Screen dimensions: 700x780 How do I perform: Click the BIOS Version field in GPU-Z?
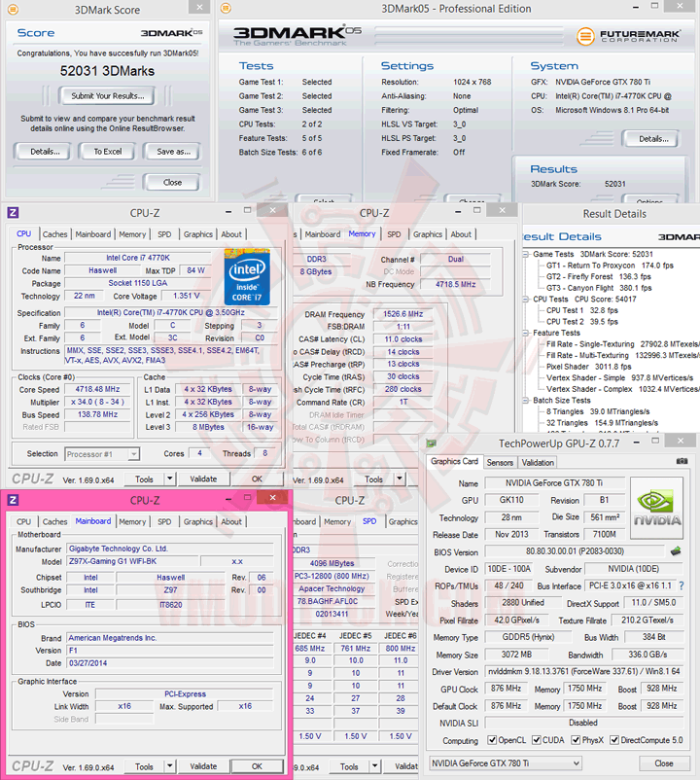[x=575, y=551]
